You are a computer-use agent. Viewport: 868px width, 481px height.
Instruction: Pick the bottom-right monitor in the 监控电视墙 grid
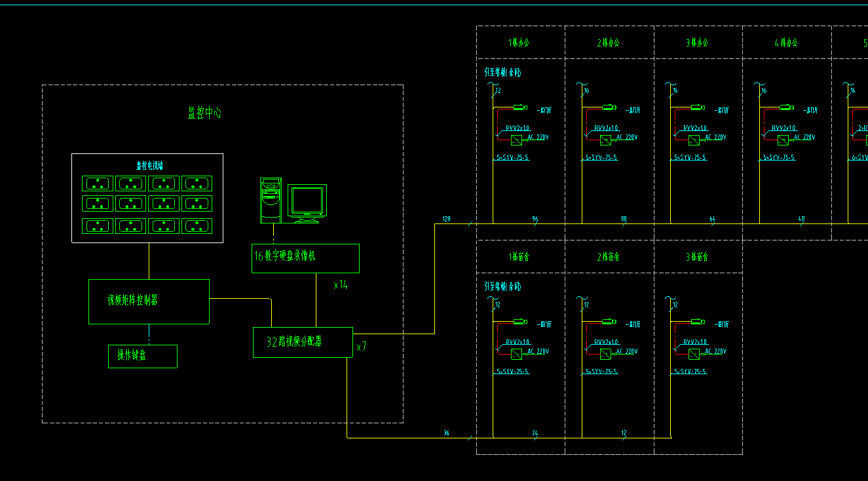click(197, 226)
